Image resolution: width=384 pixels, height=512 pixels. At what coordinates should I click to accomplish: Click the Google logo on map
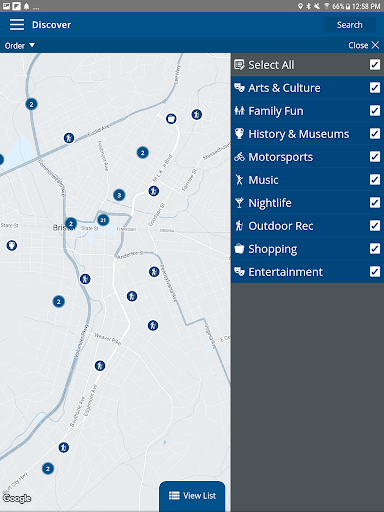[x=17, y=498]
